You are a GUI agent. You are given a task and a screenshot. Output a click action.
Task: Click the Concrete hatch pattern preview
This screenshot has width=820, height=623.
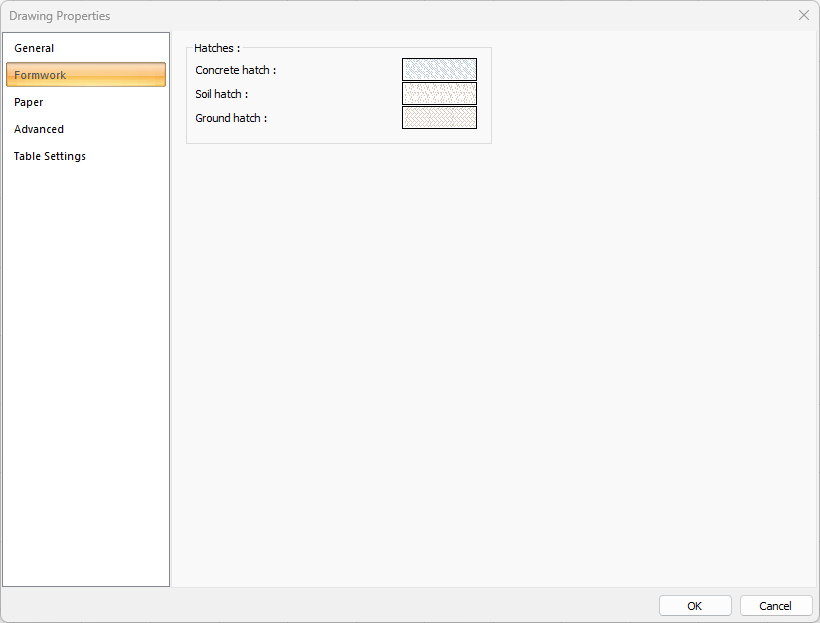439,70
